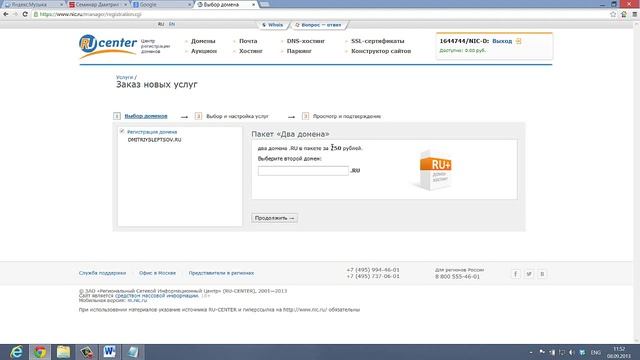Click the Выбор доменов step link

146,116
